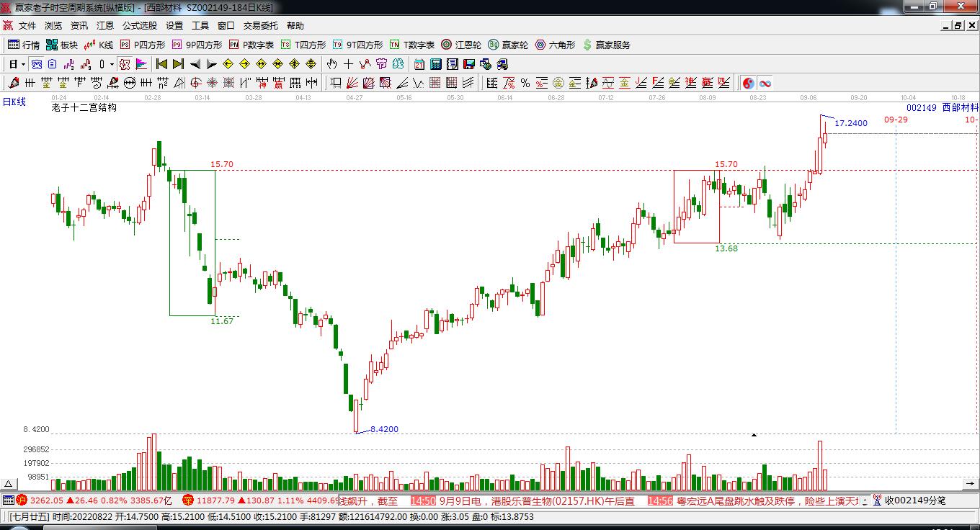This screenshot has height=530, width=980.
Task: Select the red fan lines tool
Action: click(x=352, y=83)
